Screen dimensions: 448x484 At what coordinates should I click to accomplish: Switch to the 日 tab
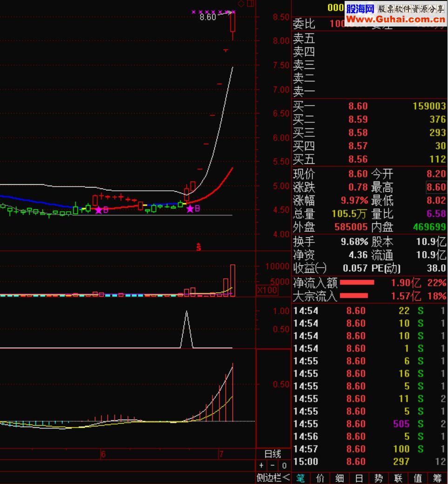click(x=359, y=478)
